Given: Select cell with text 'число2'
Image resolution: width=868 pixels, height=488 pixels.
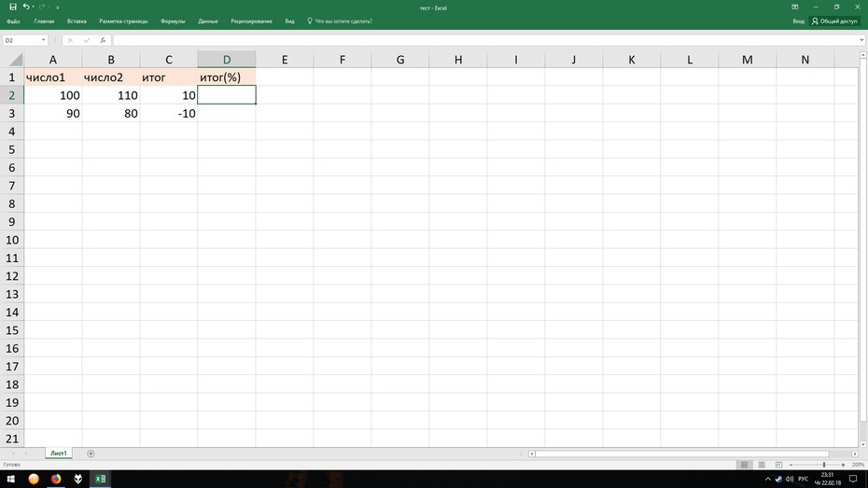Looking at the screenshot, I should click(x=111, y=77).
